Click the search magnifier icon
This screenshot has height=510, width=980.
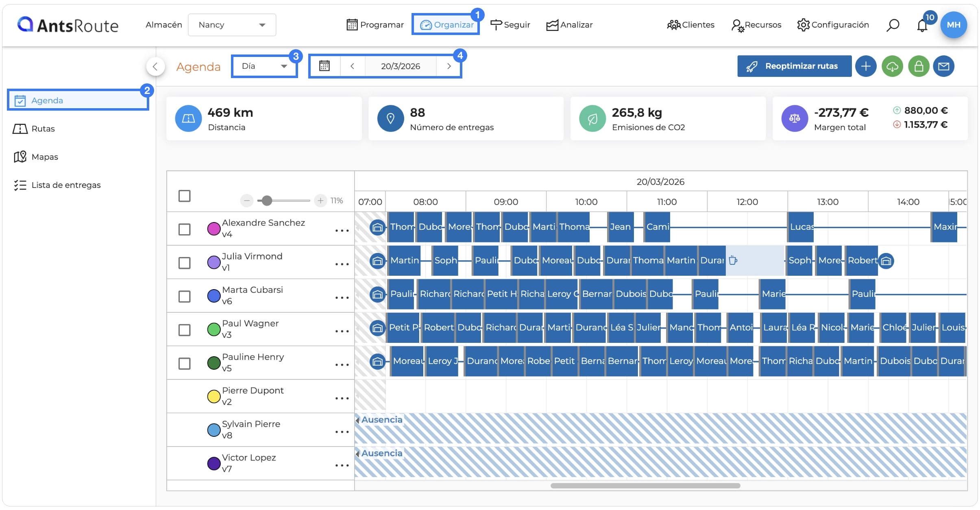[x=893, y=25]
